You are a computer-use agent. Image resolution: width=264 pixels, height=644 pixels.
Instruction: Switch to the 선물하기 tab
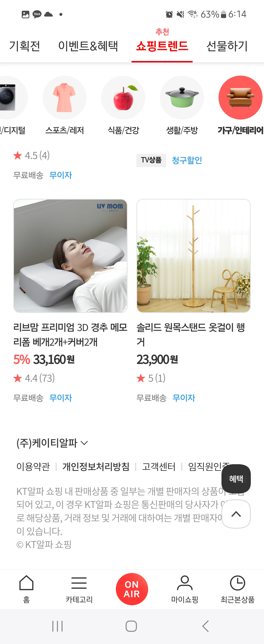227,46
